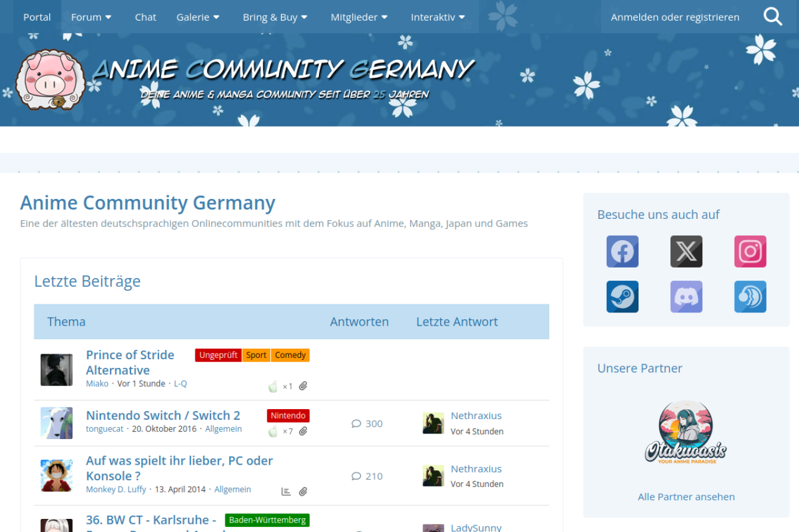Open the site search magnifier

(x=773, y=17)
